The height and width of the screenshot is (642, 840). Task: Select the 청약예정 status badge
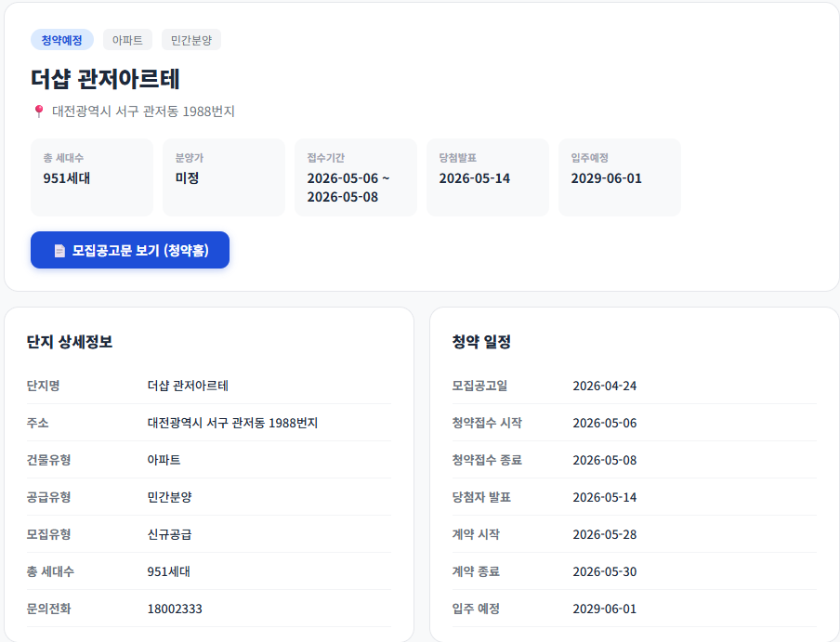[x=60, y=39]
